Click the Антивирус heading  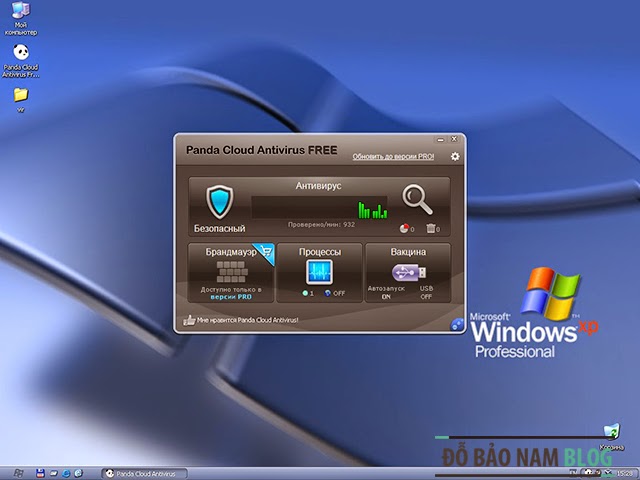point(318,186)
